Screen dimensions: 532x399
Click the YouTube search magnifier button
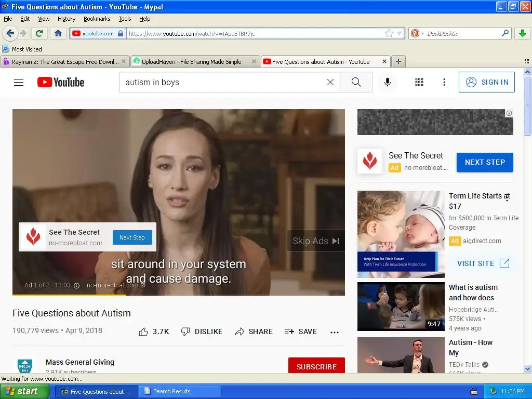[x=356, y=82]
